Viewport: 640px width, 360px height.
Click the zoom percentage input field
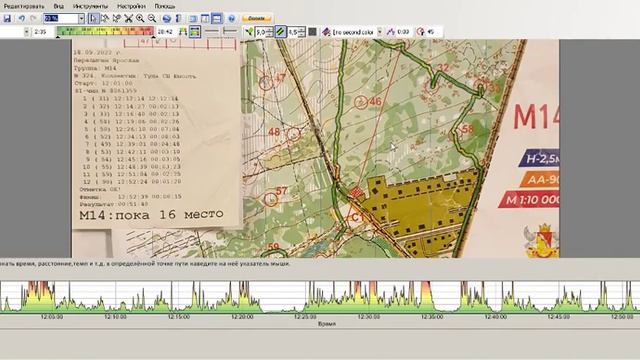61,18
